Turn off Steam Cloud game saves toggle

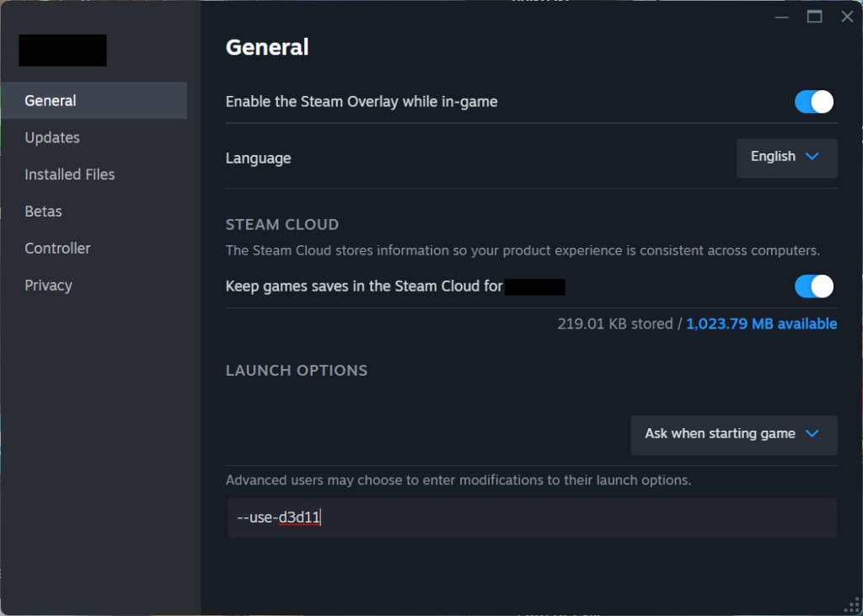pyautogui.click(x=813, y=287)
